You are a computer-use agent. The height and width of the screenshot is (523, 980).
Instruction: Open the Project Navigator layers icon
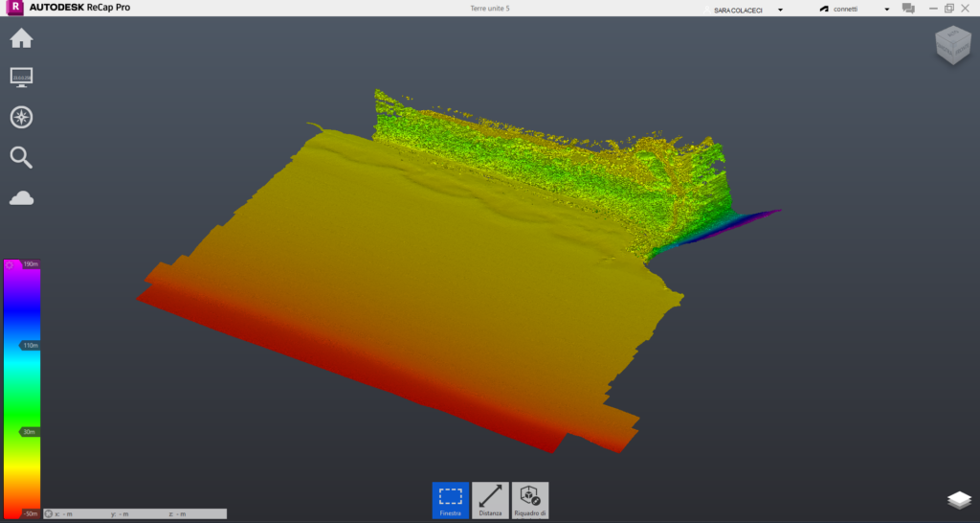click(x=959, y=500)
